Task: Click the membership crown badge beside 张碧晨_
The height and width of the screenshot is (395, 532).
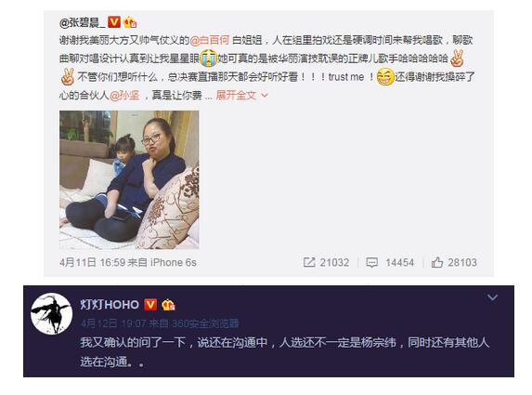Action: (x=130, y=22)
